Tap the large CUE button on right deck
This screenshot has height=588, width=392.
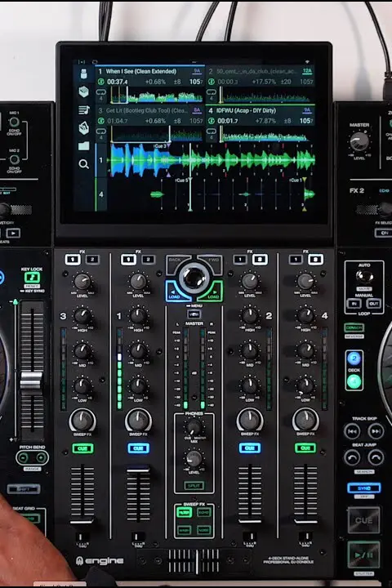[363, 520]
